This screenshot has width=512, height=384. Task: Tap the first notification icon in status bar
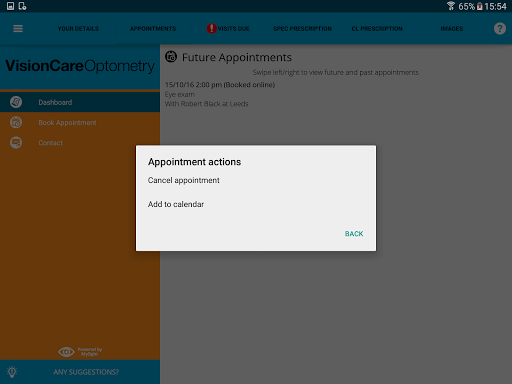tap(10, 6)
